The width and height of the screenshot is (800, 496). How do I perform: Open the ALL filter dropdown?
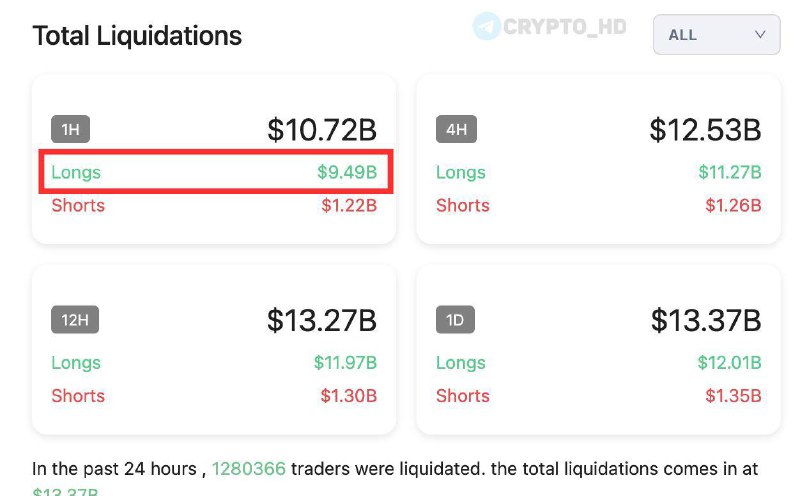(x=715, y=35)
